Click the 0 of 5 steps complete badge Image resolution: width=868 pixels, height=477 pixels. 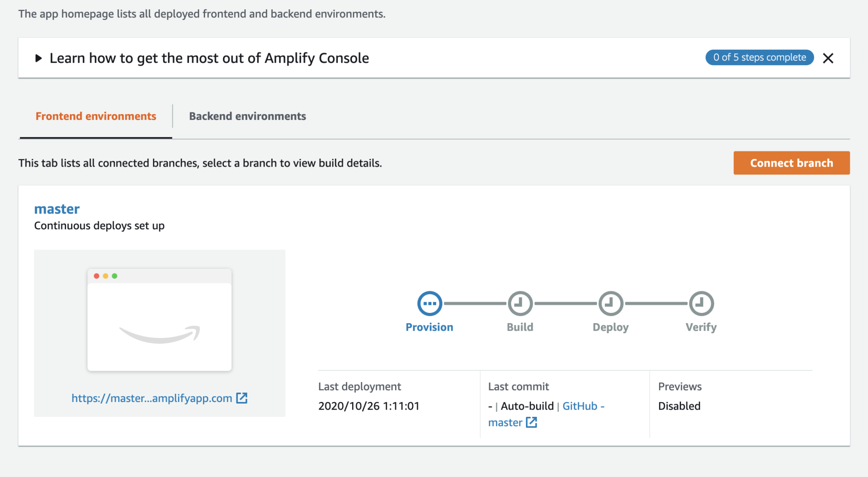tap(759, 57)
